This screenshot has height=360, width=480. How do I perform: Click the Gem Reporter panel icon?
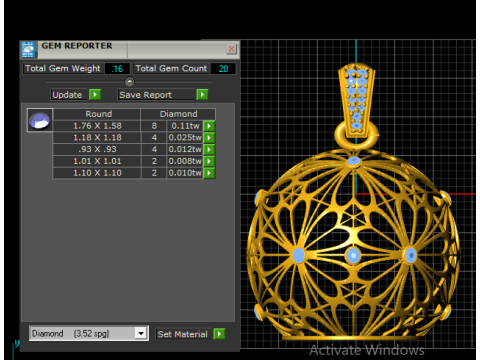coord(28,50)
